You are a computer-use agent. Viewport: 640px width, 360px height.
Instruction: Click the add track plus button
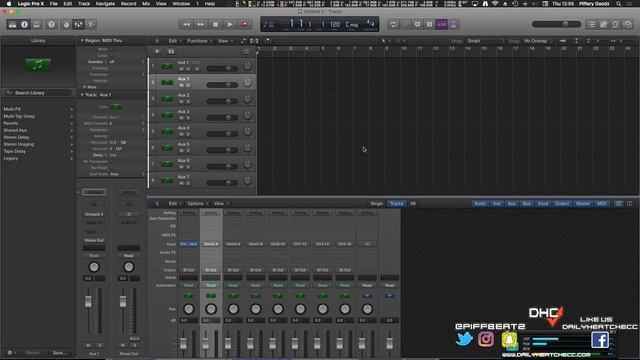pos(157,51)
